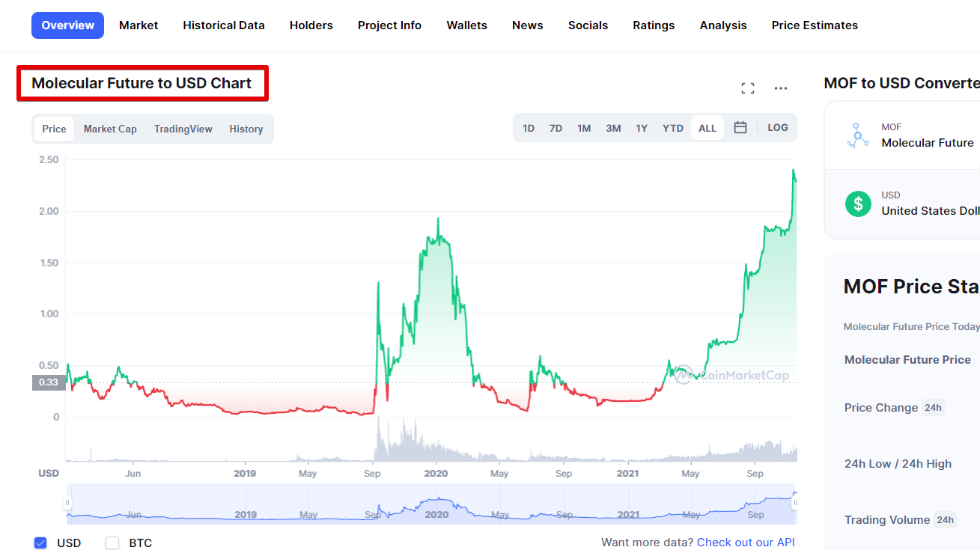Click the 'Molecular Future Price' row label
This screenshot has height=550, width=980.
coord(907,360)
